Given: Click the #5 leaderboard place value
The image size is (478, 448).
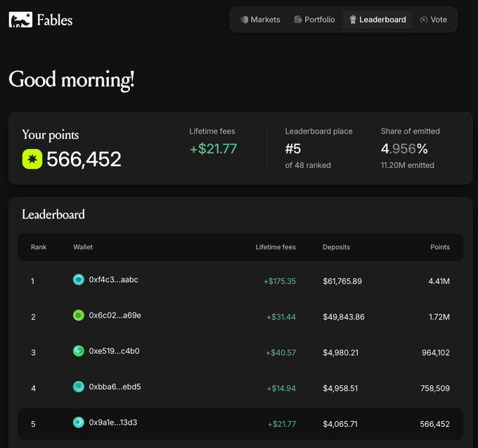Looking at the screenshot, I should (293, 149).
